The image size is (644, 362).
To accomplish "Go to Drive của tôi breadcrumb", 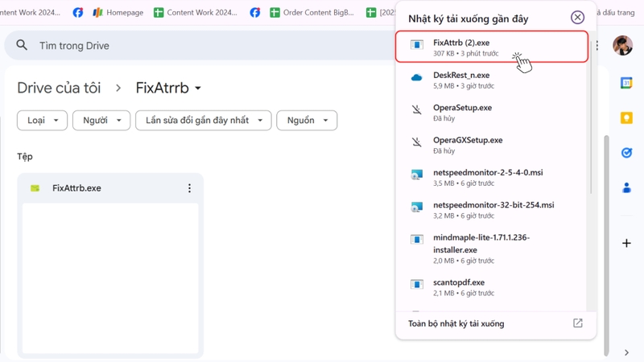I will coord(59,88).
